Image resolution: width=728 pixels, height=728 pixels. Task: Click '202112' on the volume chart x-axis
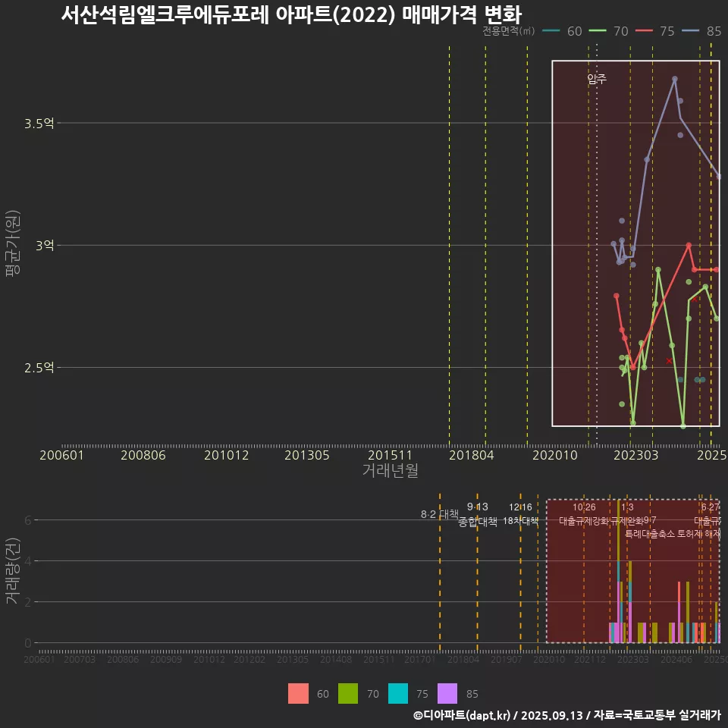590,659
